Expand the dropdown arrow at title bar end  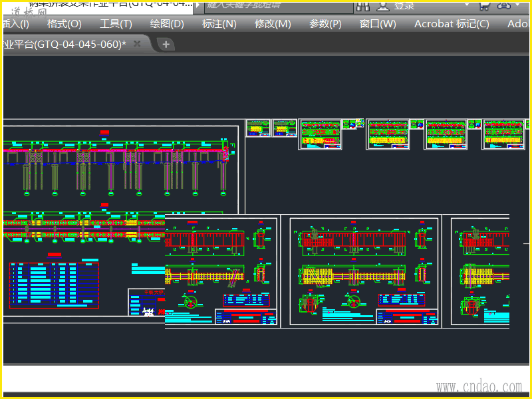pos(518,5)
